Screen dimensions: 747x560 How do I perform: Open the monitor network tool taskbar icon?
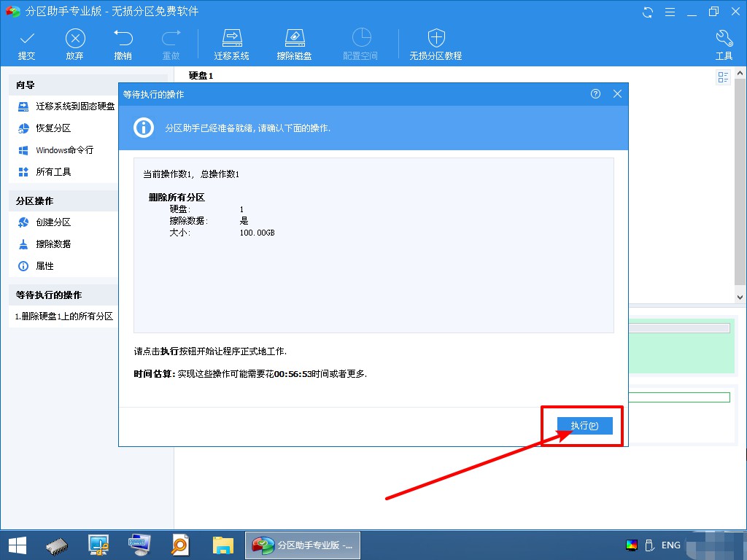pyautogui.click(x=98, y=545)
